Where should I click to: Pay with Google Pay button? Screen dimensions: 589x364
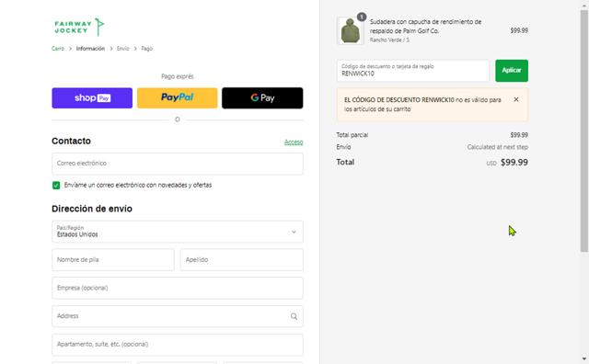[262, 98]
